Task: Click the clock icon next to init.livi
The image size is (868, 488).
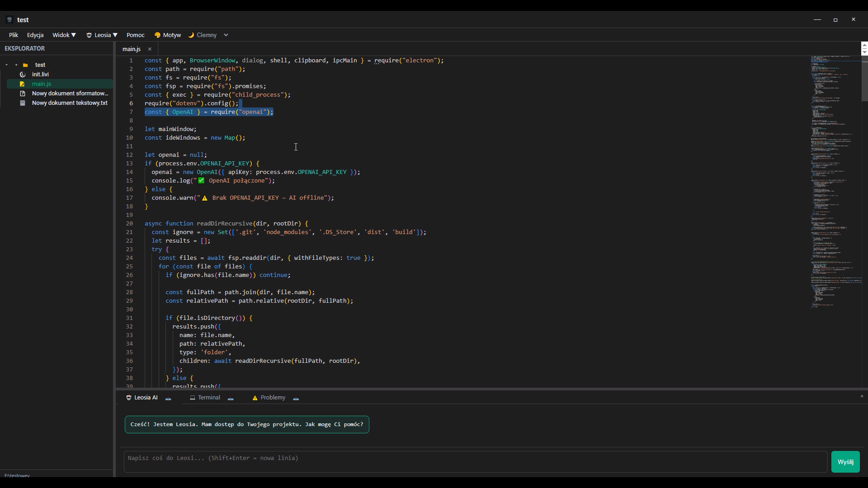Action: pos(22,75)
